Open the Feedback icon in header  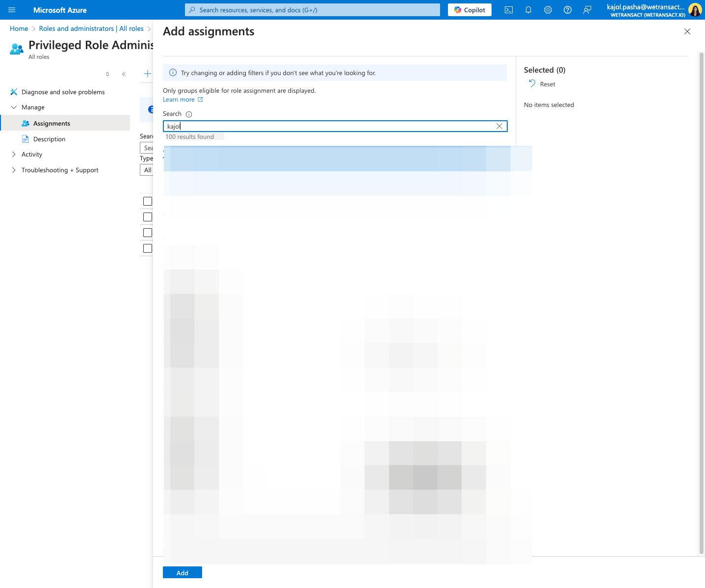pyautogui.click(x=587, y=10)
